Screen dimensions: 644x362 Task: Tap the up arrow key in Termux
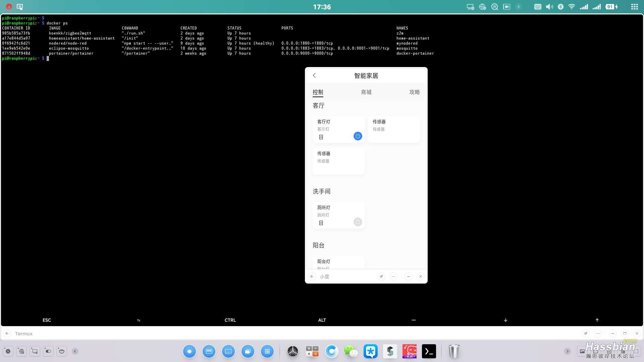point(597,320)
